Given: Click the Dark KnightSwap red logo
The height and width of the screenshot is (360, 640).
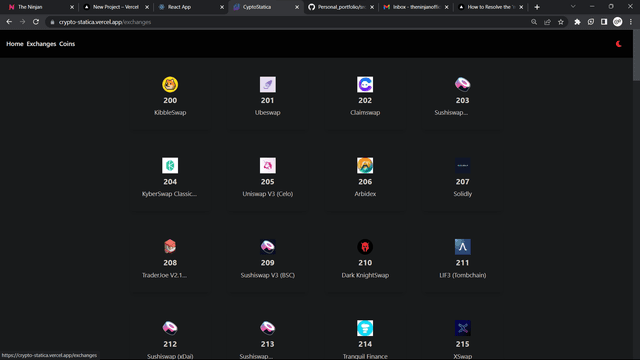Looking at the screenshot, I should point(365,247).
